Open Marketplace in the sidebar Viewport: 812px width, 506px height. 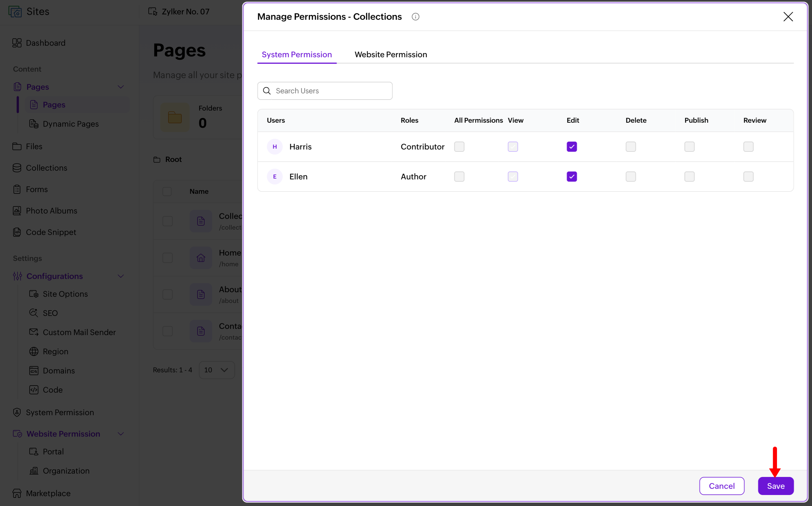(42, 493)
